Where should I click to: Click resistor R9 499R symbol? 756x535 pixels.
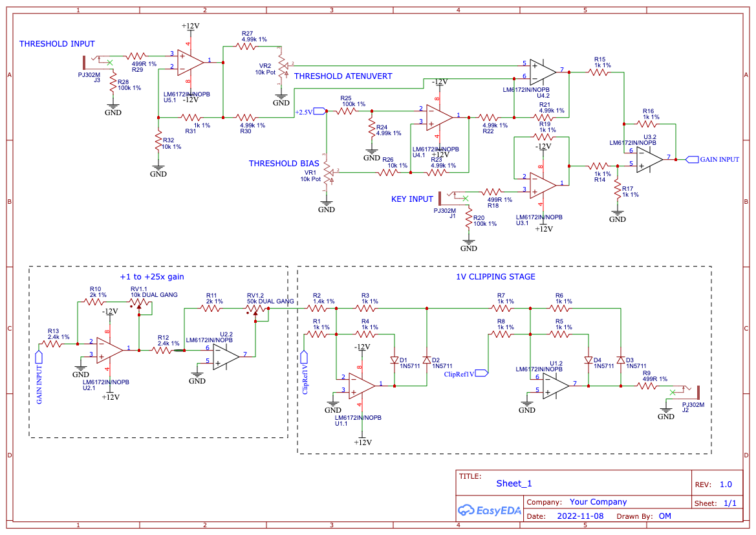pyautogui.click(x=647, y=386)
